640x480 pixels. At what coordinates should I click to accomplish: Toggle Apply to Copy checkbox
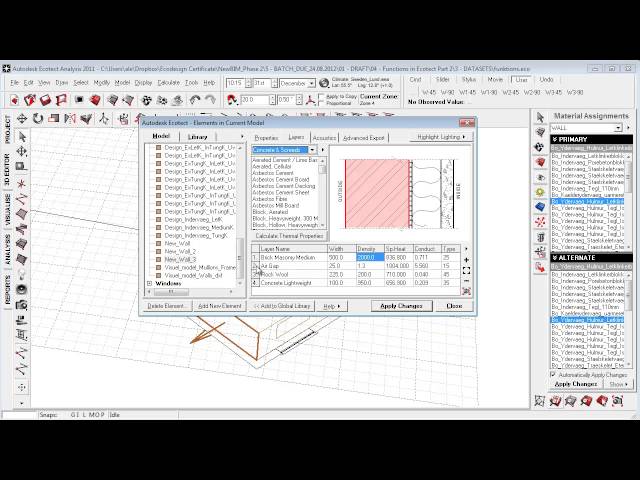(x=321, y=97)
